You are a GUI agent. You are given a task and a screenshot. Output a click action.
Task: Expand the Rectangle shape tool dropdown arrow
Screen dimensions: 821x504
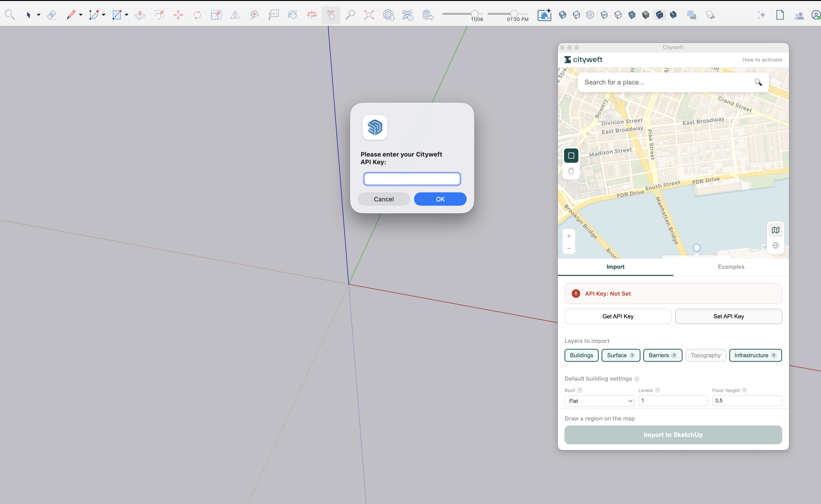pos(127,15)
